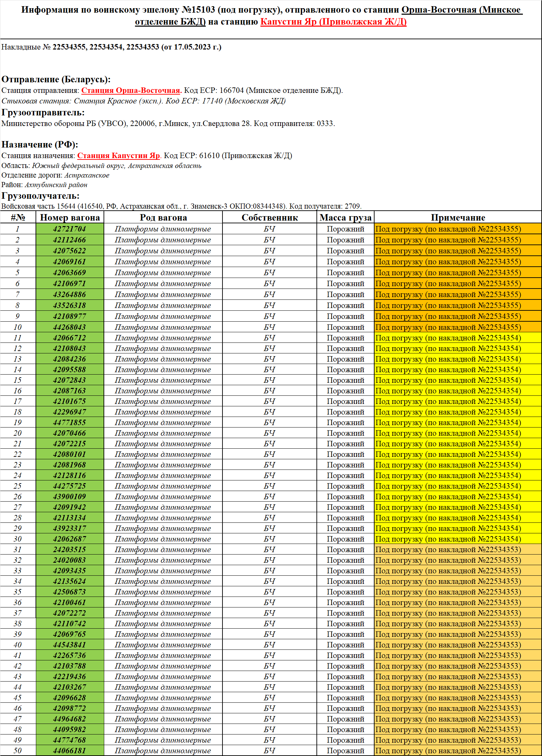Click the Грузоотправитель heading
This screenshot has height=756, width=542.
[x=43, y=113]
